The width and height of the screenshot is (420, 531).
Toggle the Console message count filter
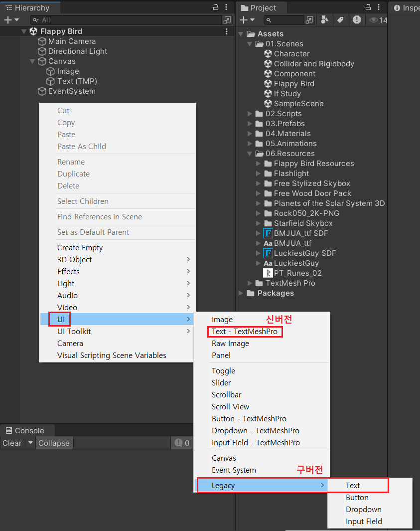point(182,443)
